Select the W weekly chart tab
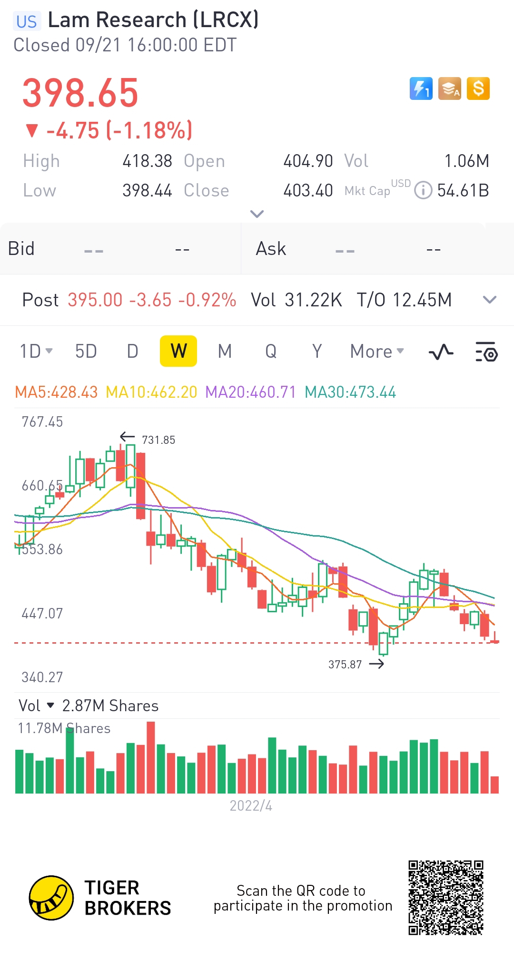514x980 pixels. coord(178,351)
